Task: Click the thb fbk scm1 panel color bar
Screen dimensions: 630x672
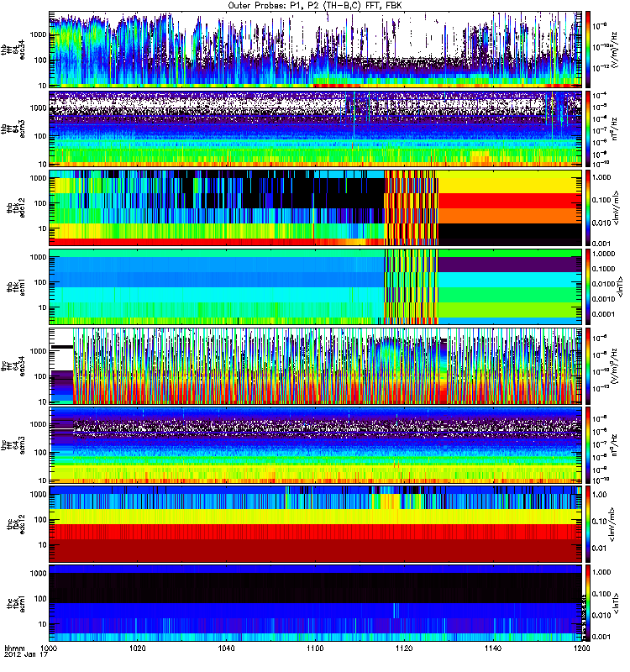Action: click(x=588, y=286)
